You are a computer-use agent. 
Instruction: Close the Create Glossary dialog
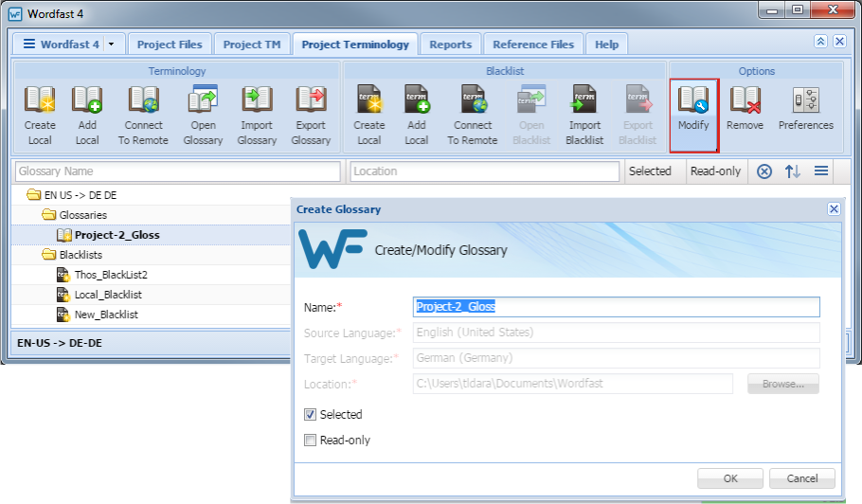(834, 208)
